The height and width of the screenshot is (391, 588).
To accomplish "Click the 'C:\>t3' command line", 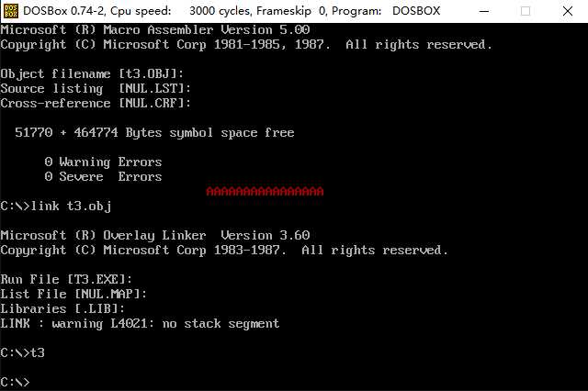I will (22, 352).
